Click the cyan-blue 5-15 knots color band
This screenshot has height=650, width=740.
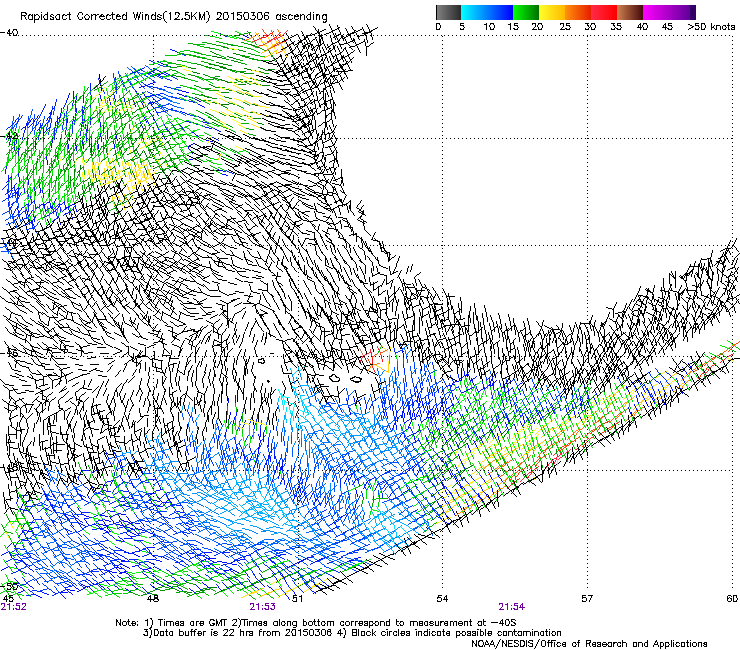(x=487, y=12)
